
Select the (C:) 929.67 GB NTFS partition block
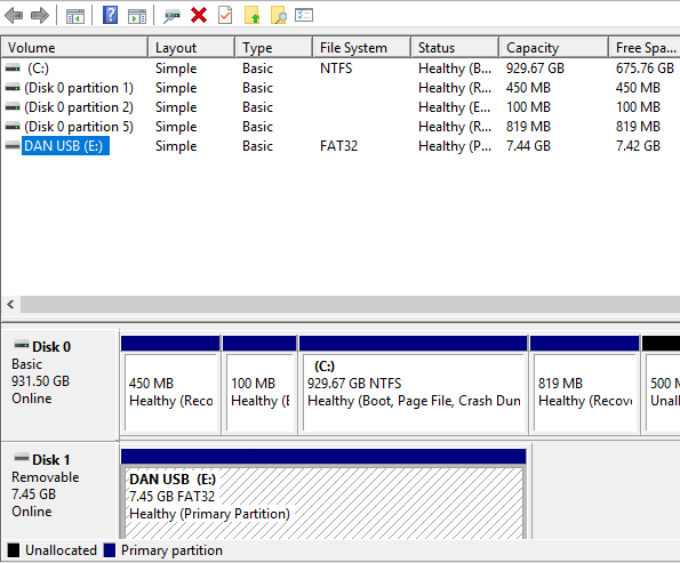412,390
